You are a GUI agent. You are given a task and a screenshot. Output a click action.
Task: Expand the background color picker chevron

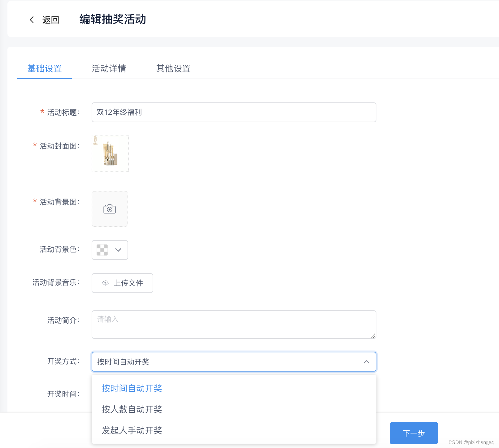[118, 250]
